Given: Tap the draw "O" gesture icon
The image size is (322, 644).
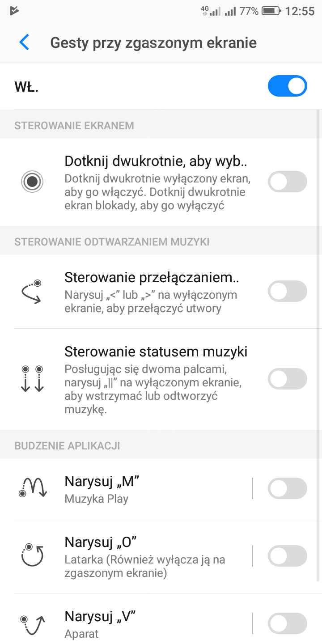Looking at the screenshot, I should point(32,555).
